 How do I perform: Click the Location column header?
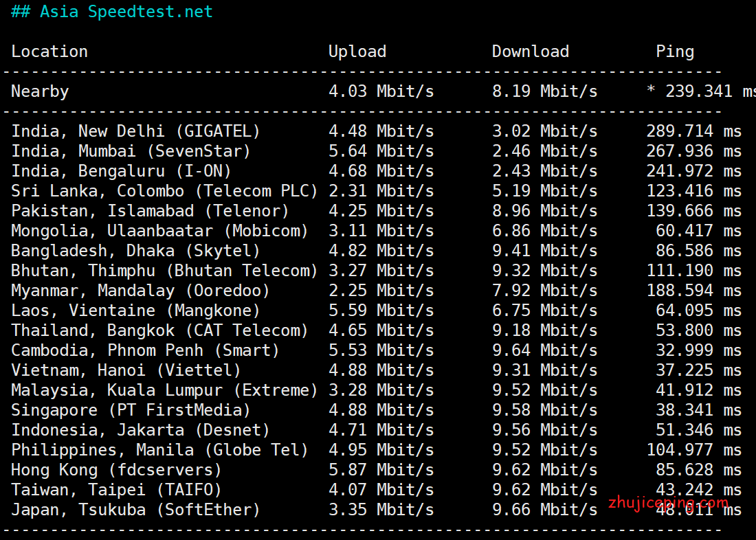(x=49, y=52)
